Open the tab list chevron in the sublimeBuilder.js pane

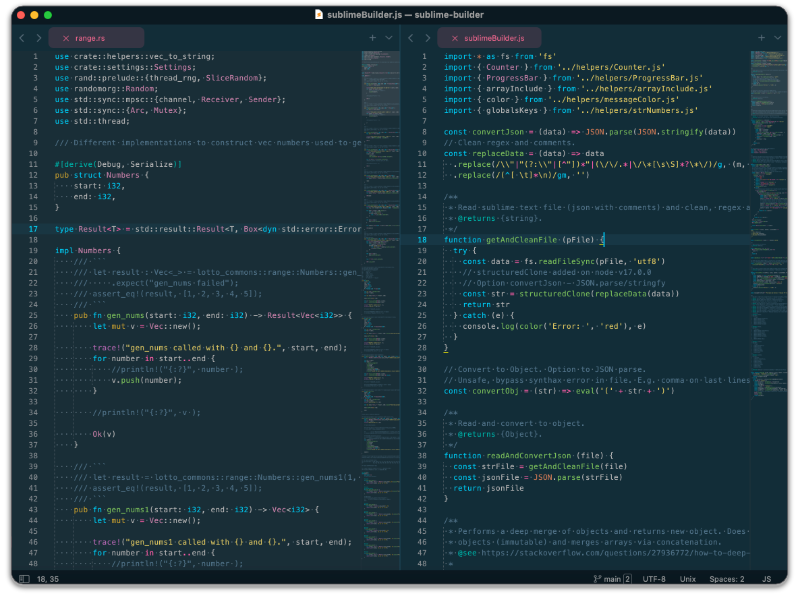point(778,38)
